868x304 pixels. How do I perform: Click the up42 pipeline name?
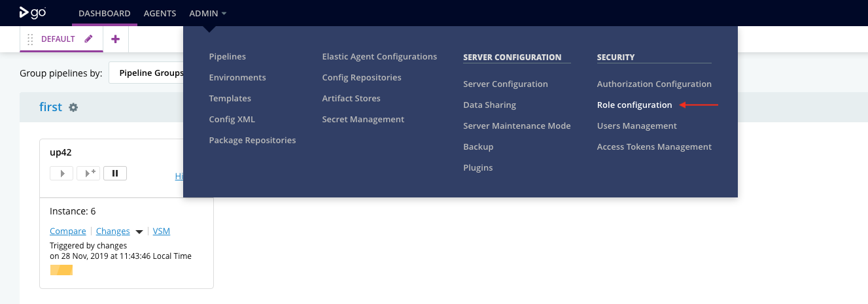[x=61, y=152]
